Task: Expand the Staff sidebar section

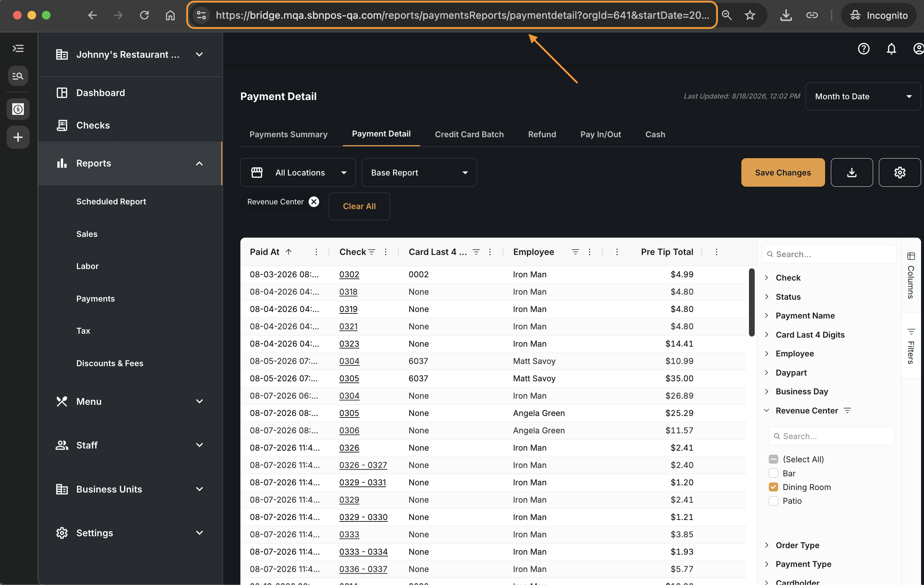Action: tap(130, 445)
